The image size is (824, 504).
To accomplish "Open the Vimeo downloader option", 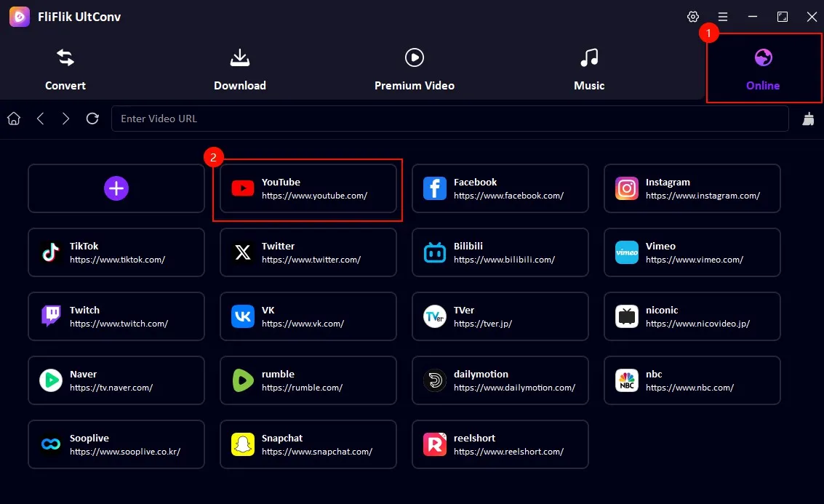I will pos(692,252).
